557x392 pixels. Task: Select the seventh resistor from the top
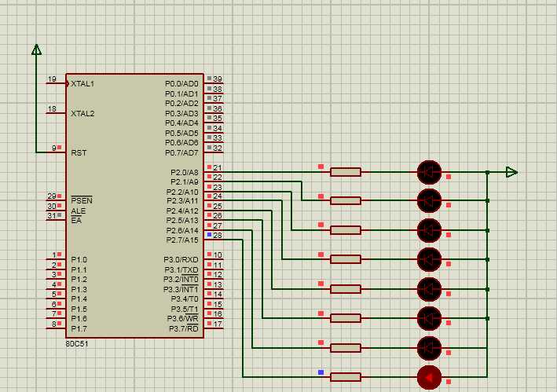[x=346, y=348]
